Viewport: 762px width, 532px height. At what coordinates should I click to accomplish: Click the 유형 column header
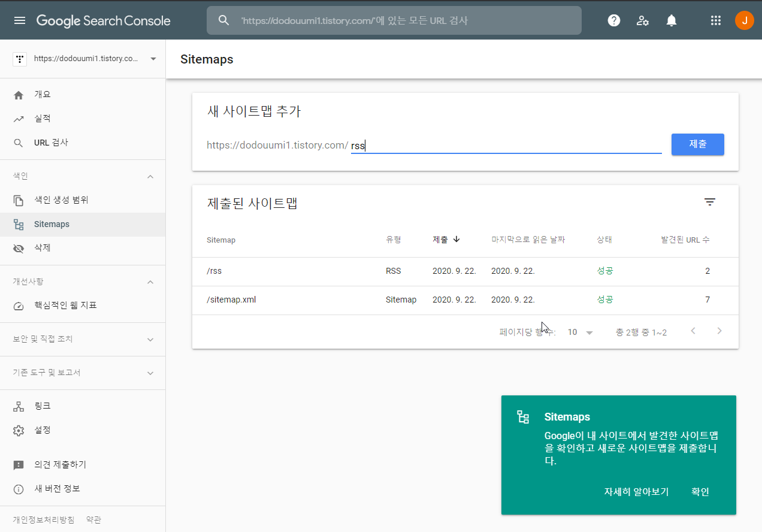point(394,240)
